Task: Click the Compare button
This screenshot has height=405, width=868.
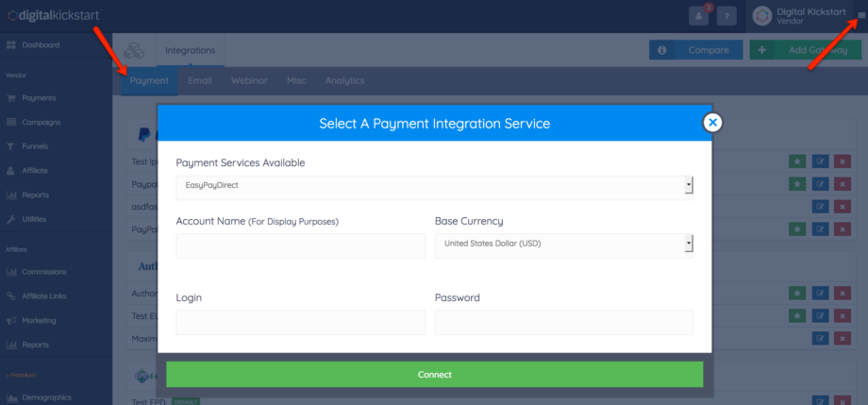Action: point(696,50)
